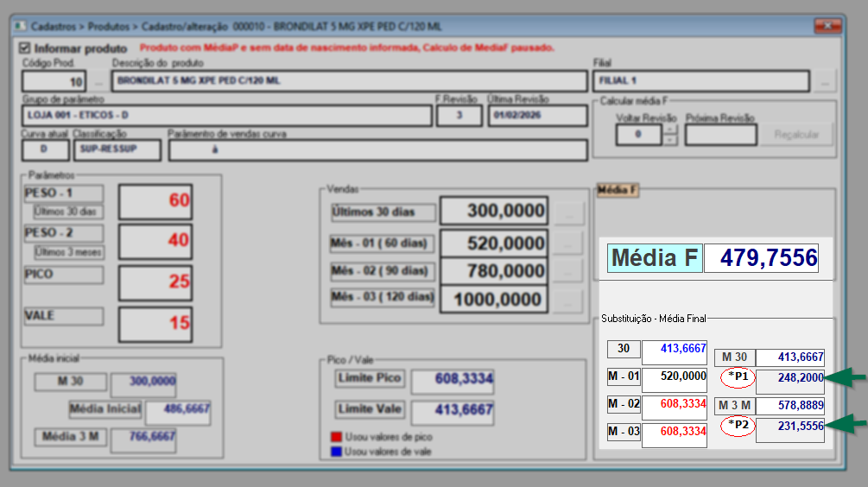868x487 pixels.
Task: Open details for Últimos 30 dias sales
Action: [567, 212]
